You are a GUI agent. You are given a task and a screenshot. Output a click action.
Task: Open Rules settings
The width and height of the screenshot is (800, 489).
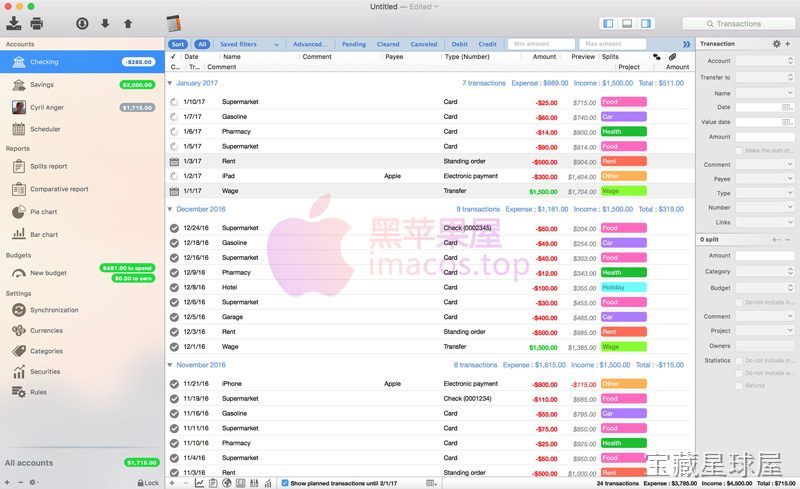pos(82,392)
